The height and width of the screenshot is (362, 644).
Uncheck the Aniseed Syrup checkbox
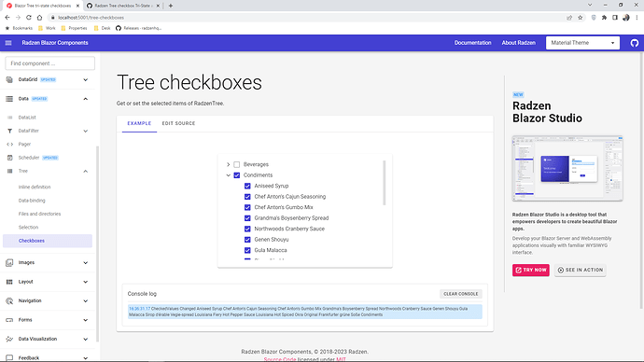coord(247,186)
